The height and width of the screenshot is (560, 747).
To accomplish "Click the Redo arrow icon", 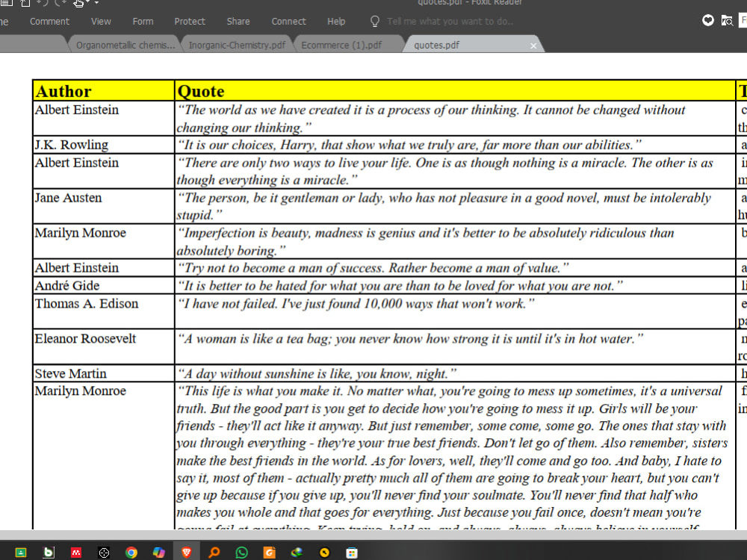I will (61, 3).
